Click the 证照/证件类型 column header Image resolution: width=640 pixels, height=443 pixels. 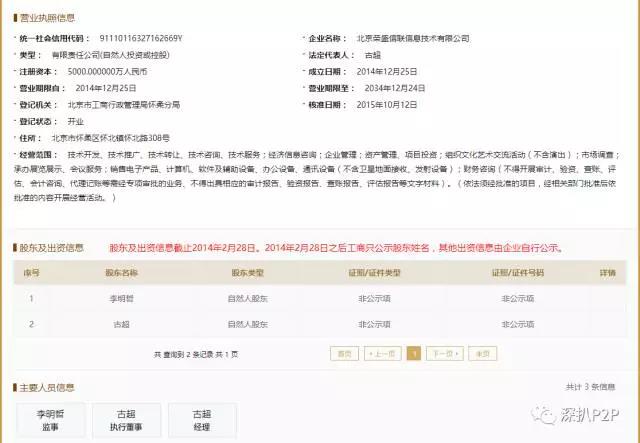coord(375,272)
